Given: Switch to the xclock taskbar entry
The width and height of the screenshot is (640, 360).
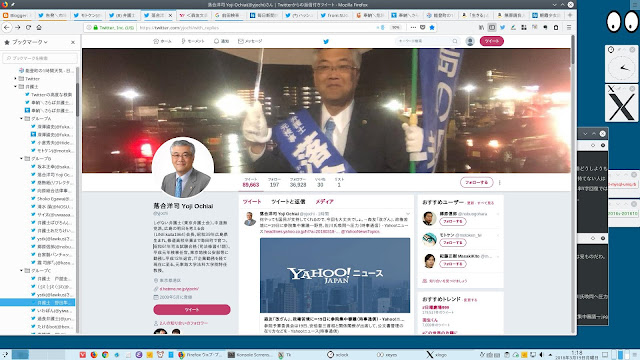Looking at the screenshot, I should click(x=338, y=355).
